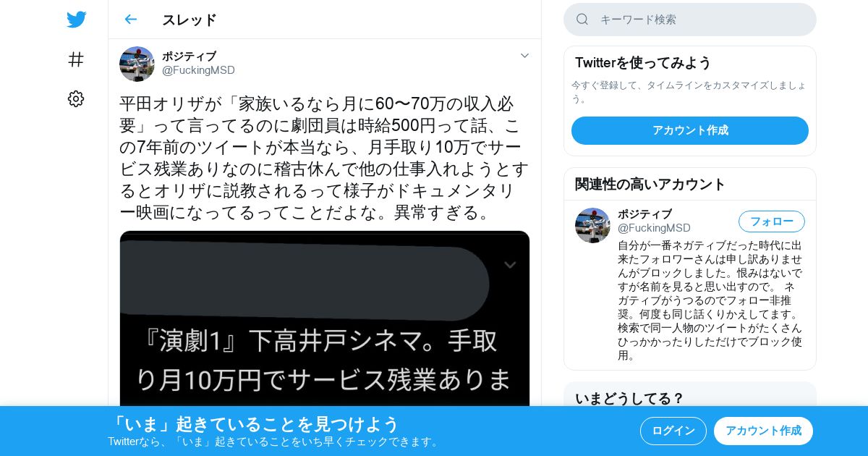Open the embedded tweet screenshot image
Screen dimensions: 868x456
[x=325, y=318]
